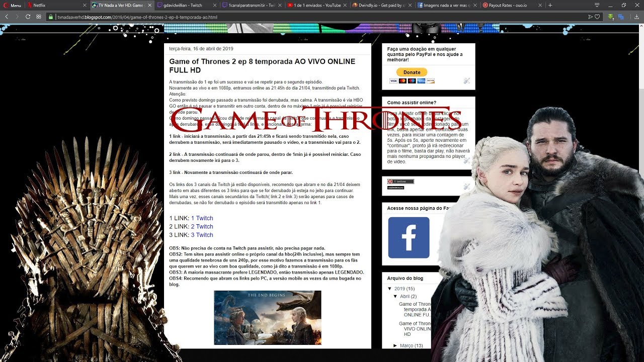This screenshot has height=362, width=644.
Task: Click the send-to-flow arrow icon
Action: [591, 17]
